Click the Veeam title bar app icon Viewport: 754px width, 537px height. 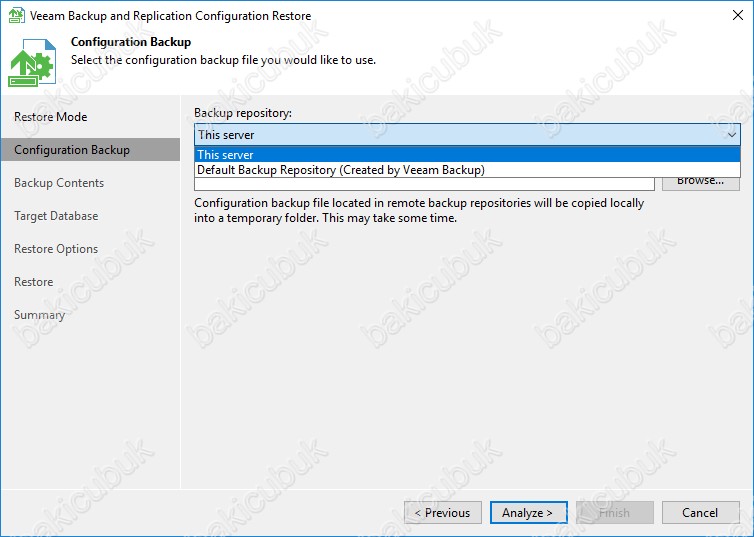point(17,15)
